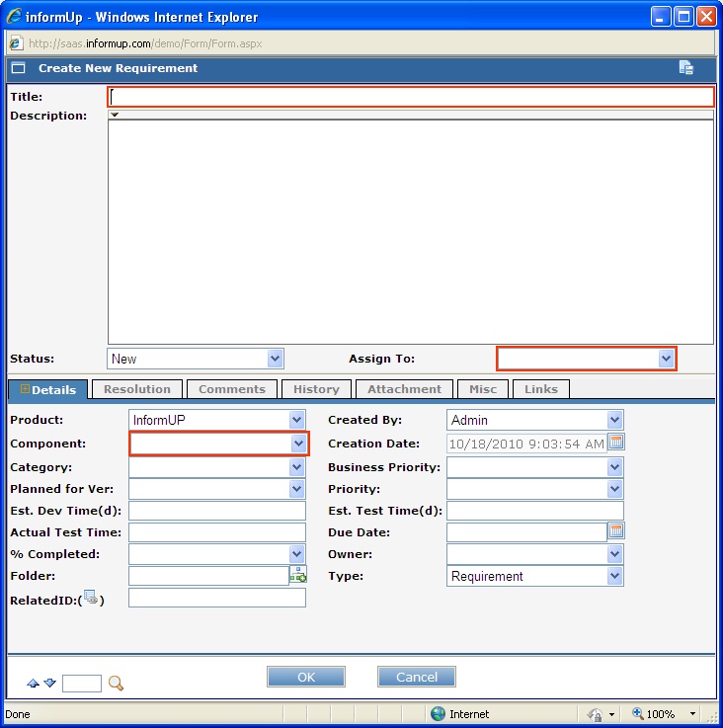Switch to the Misc tab
723x728 pixels.
pyautogui.click(x=482, y=389)
